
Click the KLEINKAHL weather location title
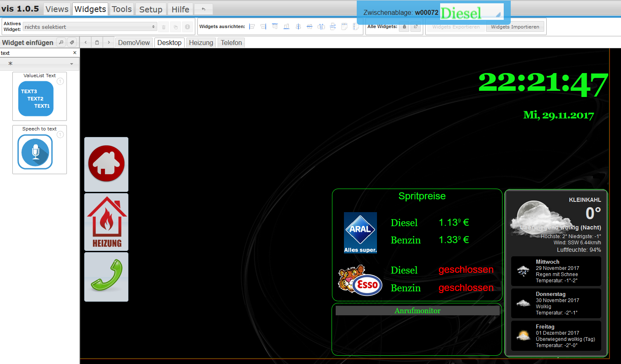click(585, 200)
